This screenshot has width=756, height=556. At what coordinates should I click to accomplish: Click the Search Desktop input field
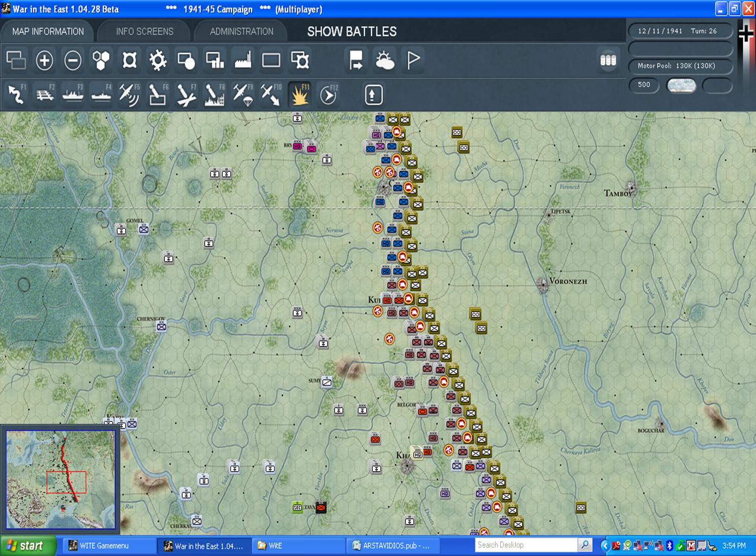[527, 545]
